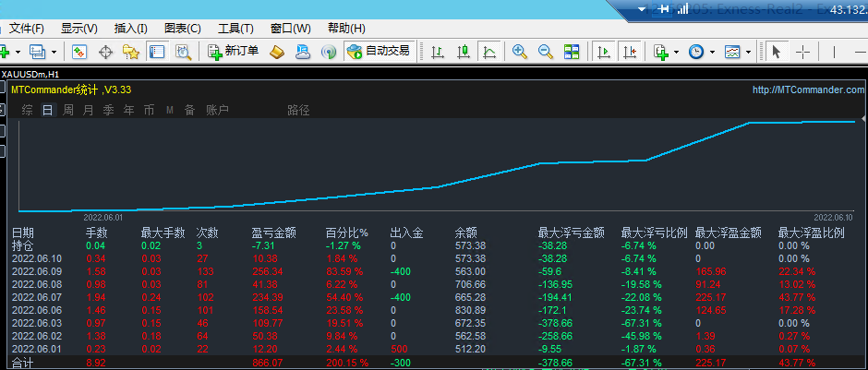Image resolution: width=868 pixels, height=370 pixels.
Task: Switch to the M tab
Action: point(169,111)
